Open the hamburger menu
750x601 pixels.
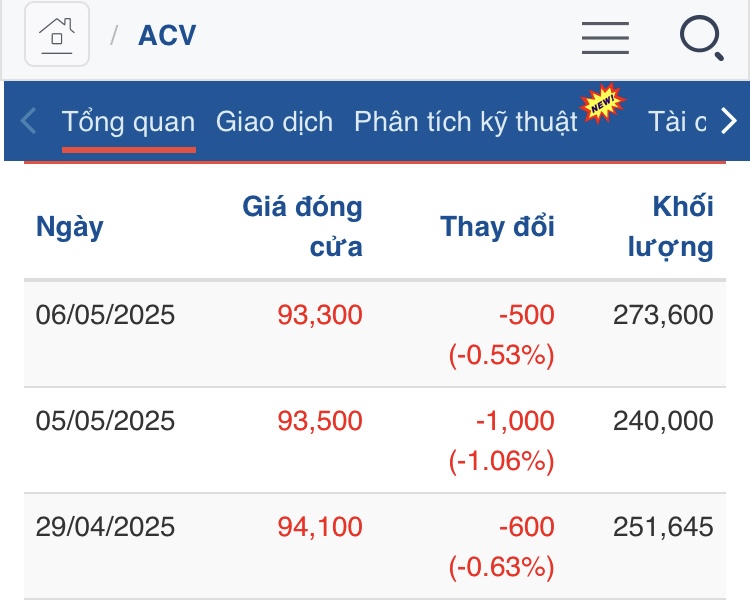tap(605, 37)
